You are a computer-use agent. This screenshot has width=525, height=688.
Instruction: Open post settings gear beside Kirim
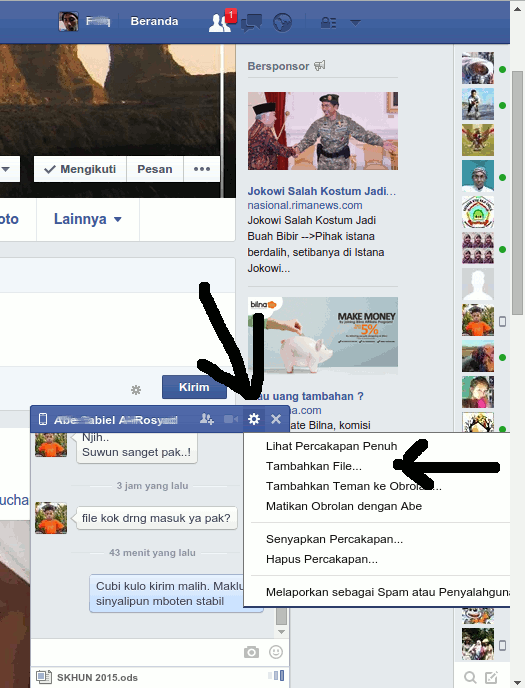click(136, 390)
